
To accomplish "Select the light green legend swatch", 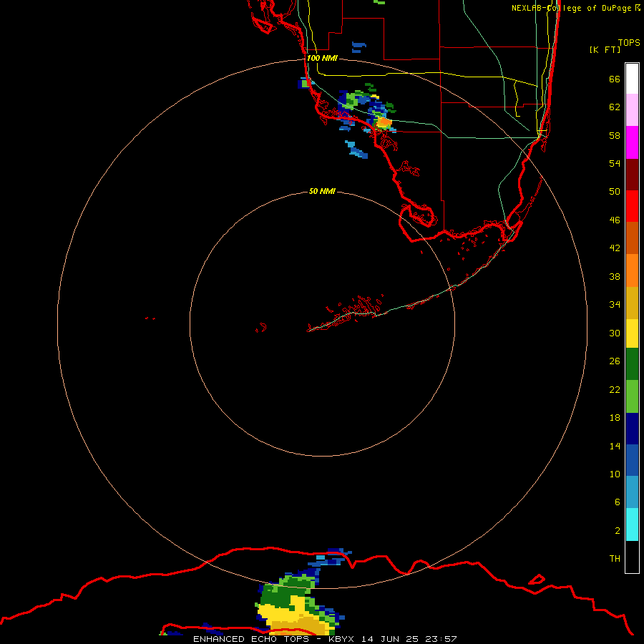I will 632,396.
